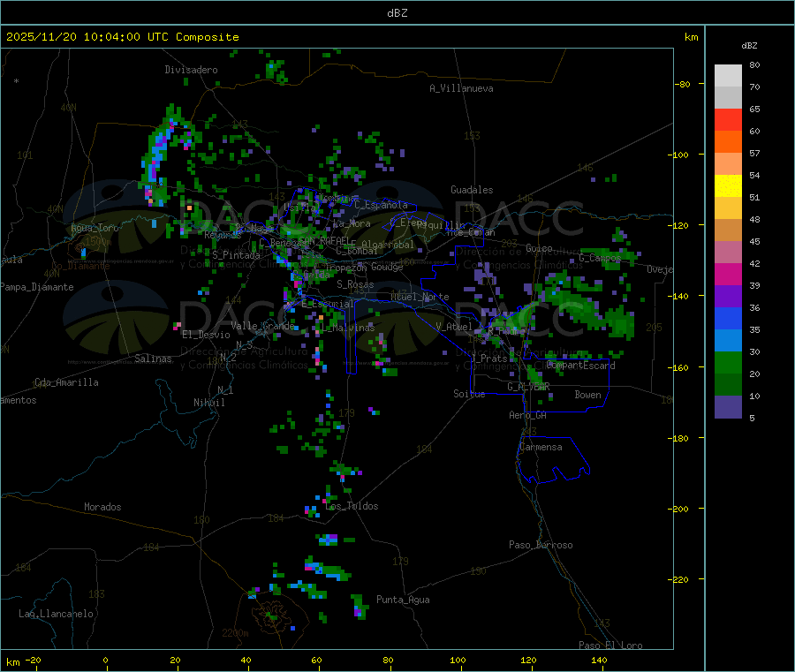
Task: Click the Paso_Barroso location label
Action: point(541,545)
